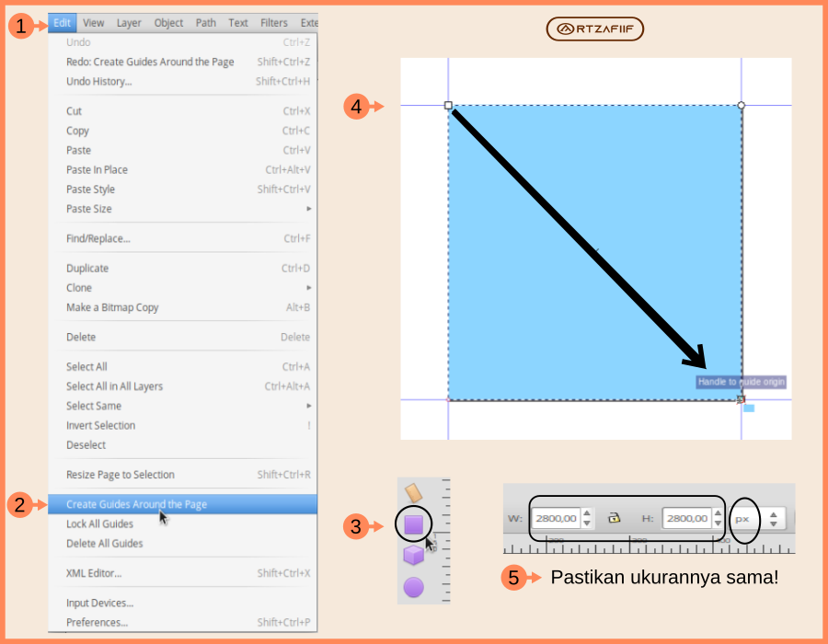Image resolution: width=828 pixels, height=644 pixels.
Task: Open the Path menu
Action: [205, 22]
